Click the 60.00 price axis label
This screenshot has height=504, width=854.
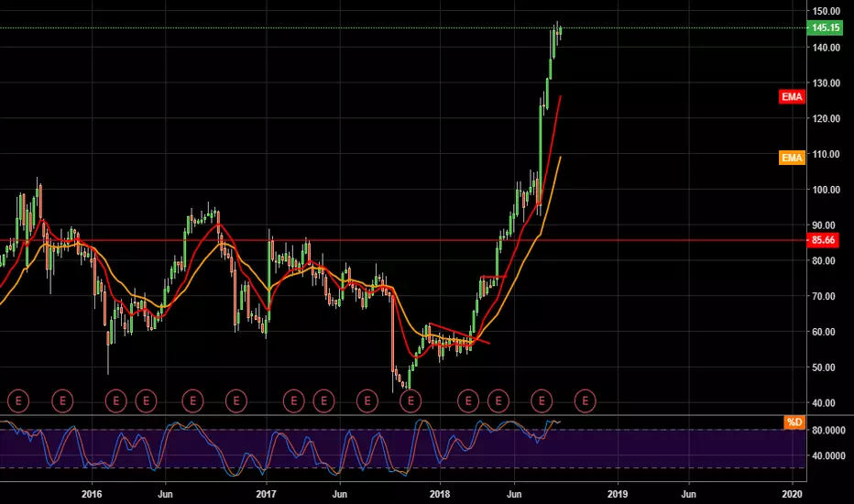824,332
